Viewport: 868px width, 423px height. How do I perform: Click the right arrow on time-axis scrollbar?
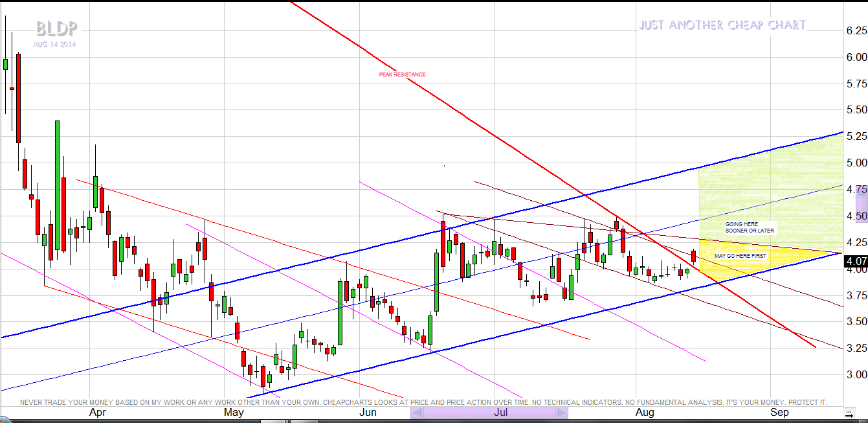(561, 413)
